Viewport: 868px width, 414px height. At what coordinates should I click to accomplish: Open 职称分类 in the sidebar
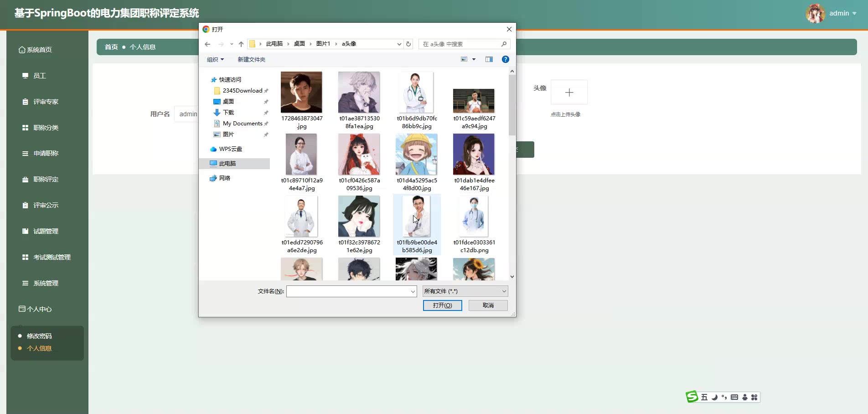tap(46, 128)
